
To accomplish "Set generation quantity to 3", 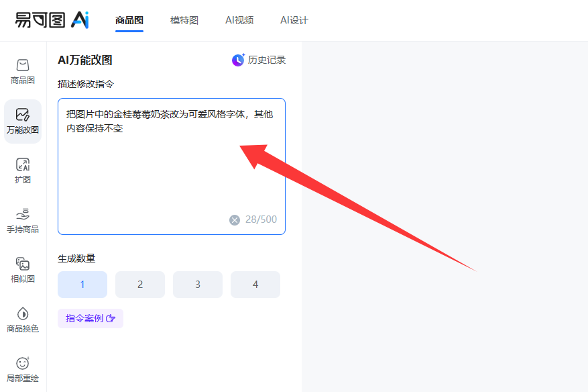I will pos(198,285).
